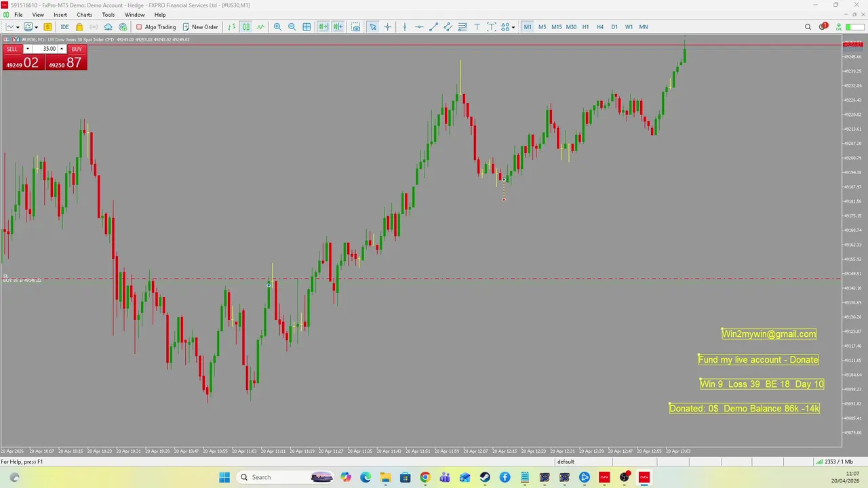Zoom in on the chart
Image resolution: width=868 pixels, height=488 pixels.
pos(277,27)
